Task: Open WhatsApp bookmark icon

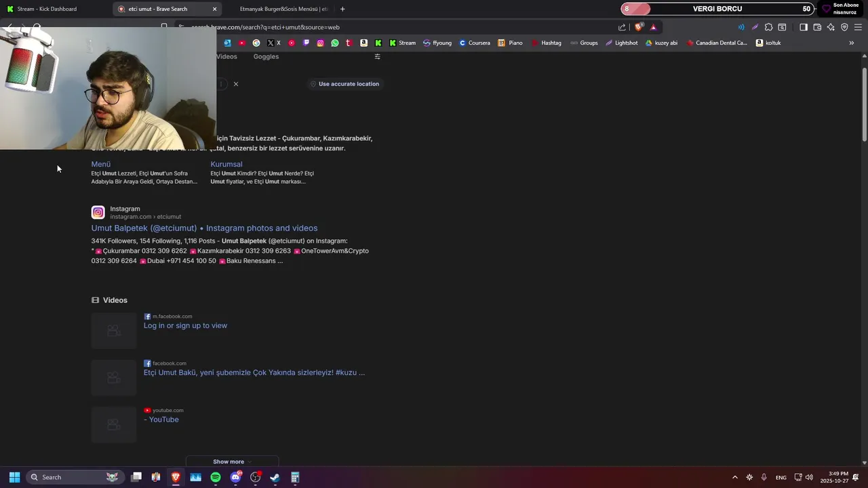Action: point(335,43)
